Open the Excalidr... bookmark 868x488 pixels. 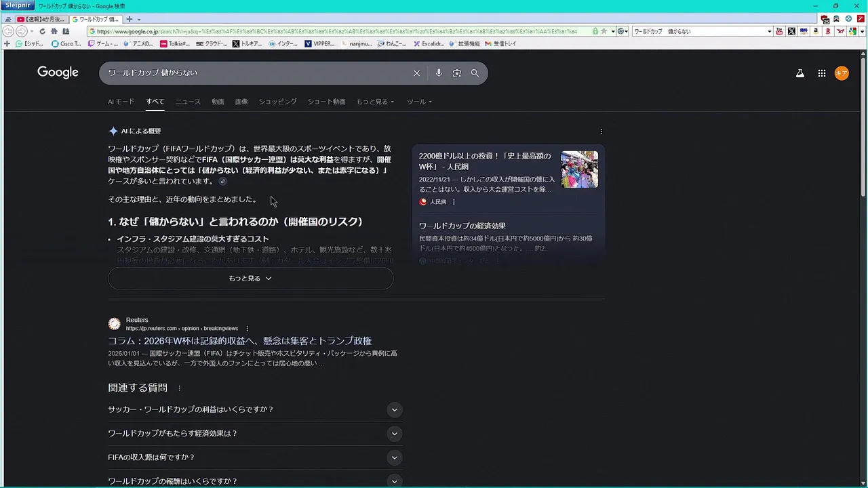click(x=429, y=43)
